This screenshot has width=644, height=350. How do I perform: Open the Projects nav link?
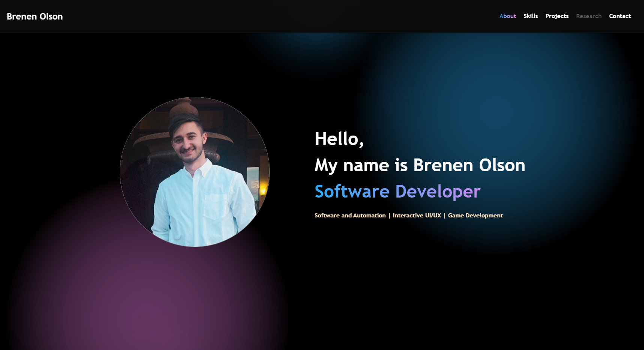pos(557,16)
